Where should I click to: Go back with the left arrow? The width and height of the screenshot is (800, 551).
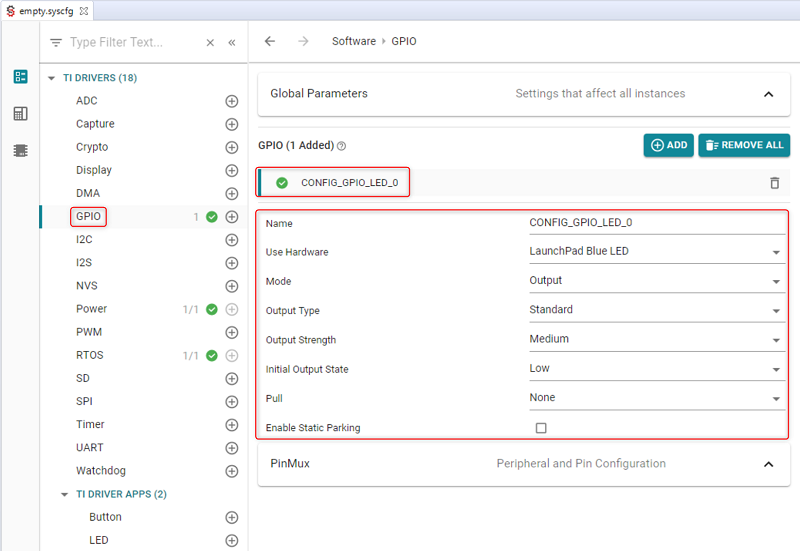pos(270,42)
